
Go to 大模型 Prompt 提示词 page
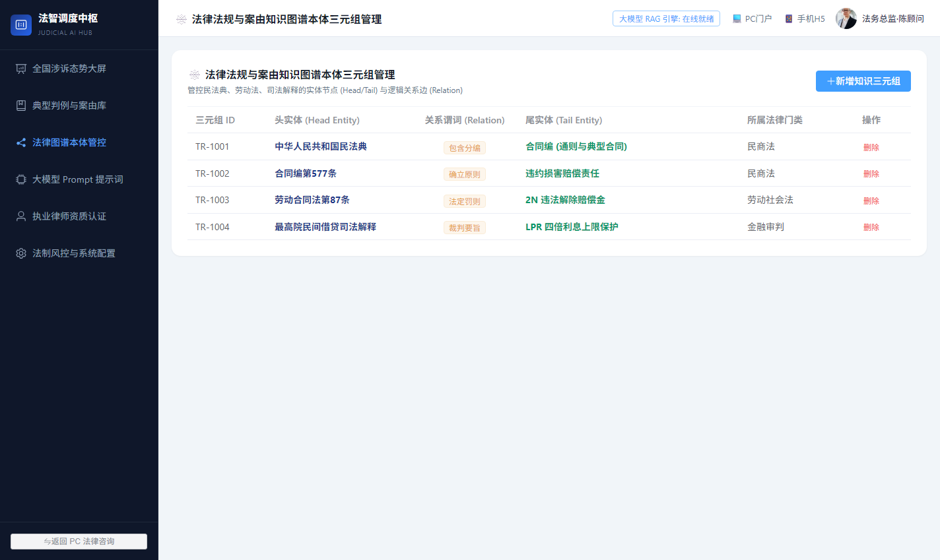(79, 179)
